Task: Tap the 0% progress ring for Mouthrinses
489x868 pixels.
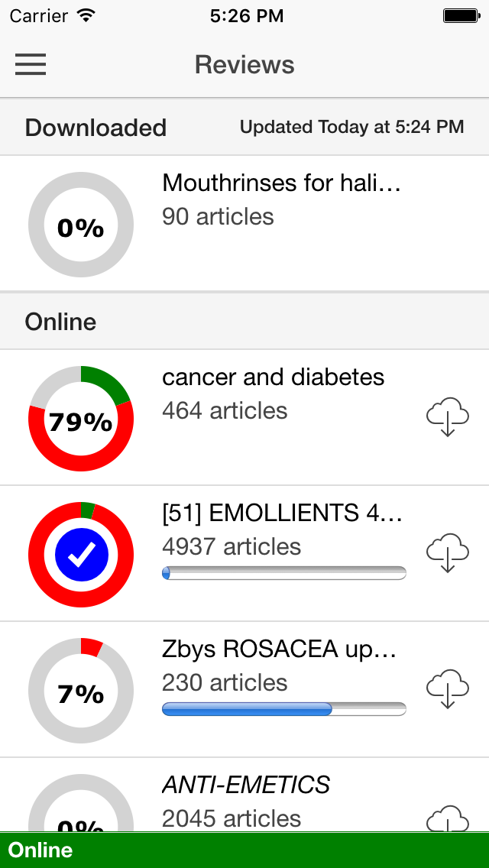Action: coord(81,225)
